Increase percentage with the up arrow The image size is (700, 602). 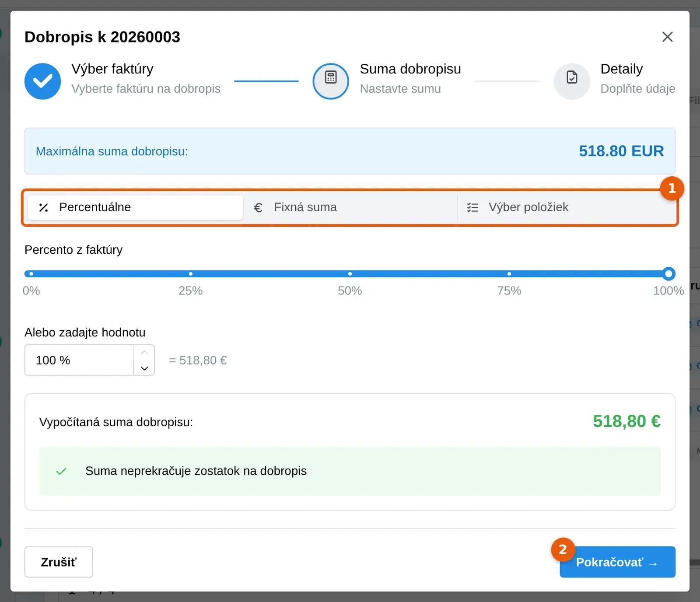[x=144, y=353]
